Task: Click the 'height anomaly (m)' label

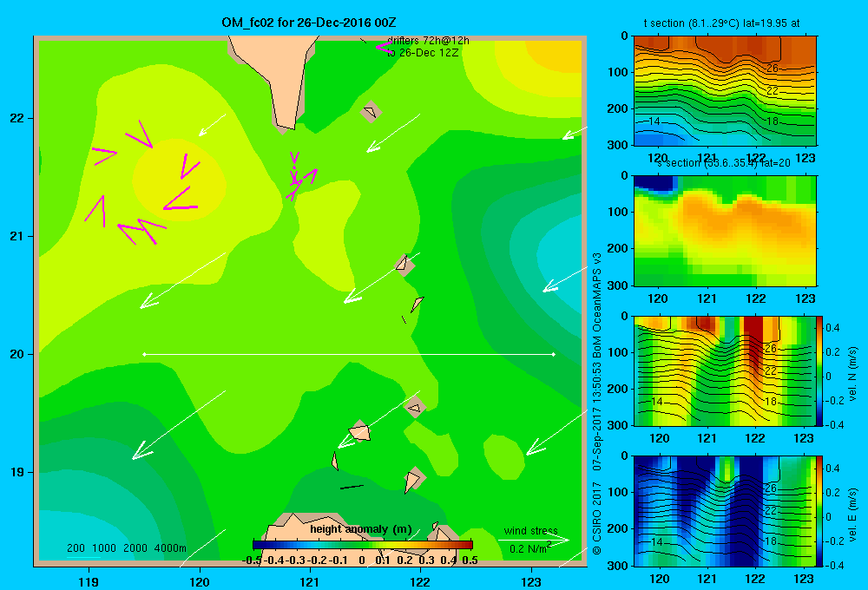Action: coord(361,529)
